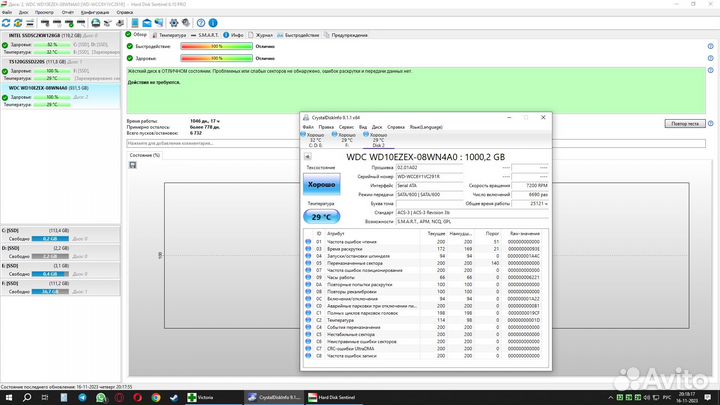Select F: disk tab in CrystalDiskInfo
Viewport: 720px width, 405px height.
[345, 140]
